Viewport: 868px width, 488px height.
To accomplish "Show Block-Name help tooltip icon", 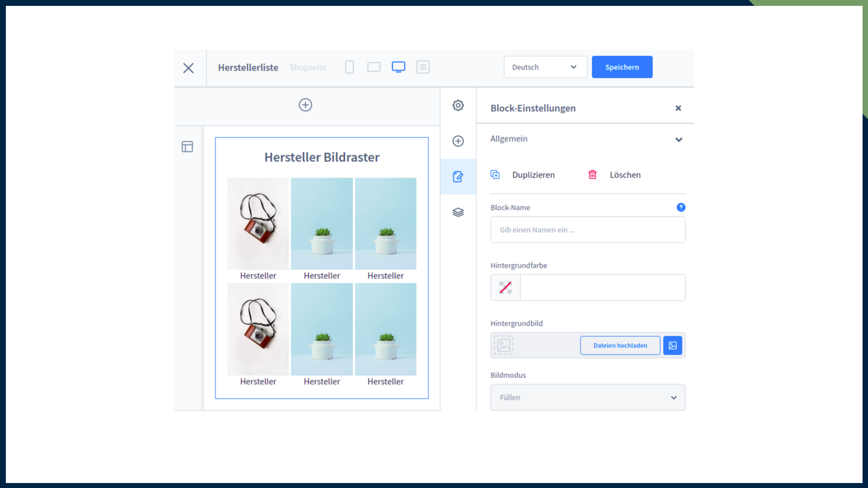I will (680, 207).
